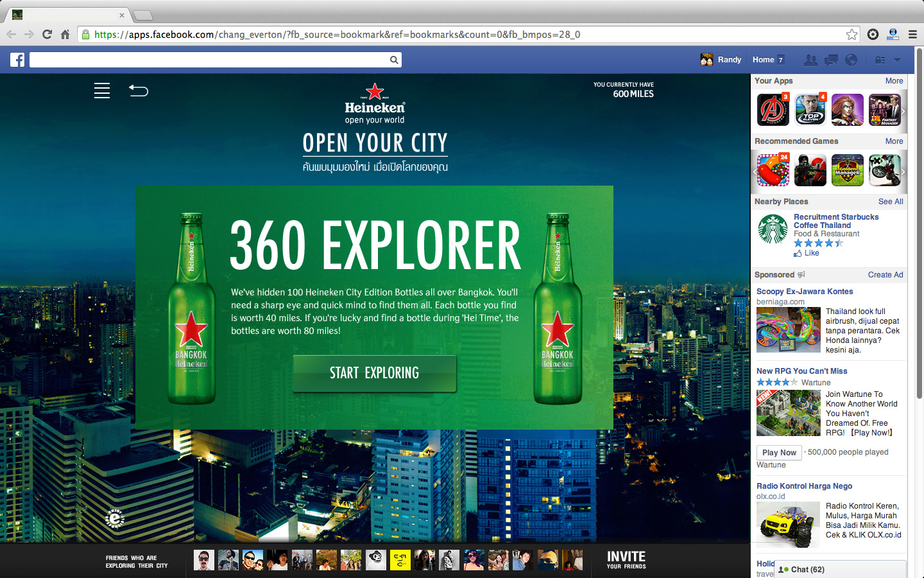Open the motorbike stunt recommended game
Image resolution: width=924 pixels, height=578 pixels.
(x=885, y=170)
